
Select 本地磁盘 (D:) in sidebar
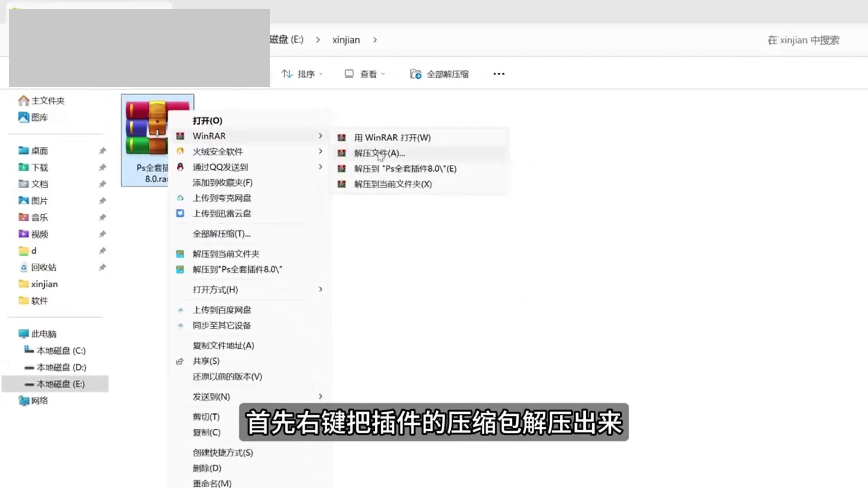(x=61, y=367)
